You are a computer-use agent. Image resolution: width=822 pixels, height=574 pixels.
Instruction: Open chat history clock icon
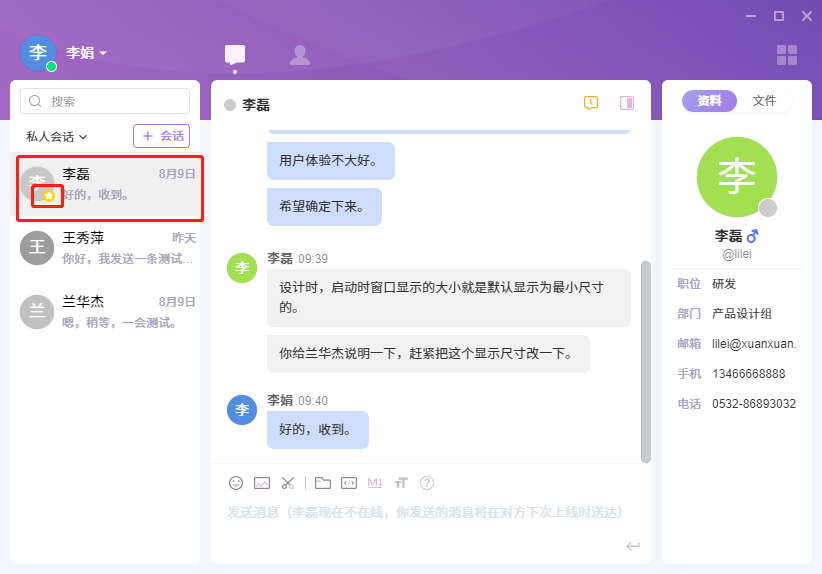pos(591,103)
